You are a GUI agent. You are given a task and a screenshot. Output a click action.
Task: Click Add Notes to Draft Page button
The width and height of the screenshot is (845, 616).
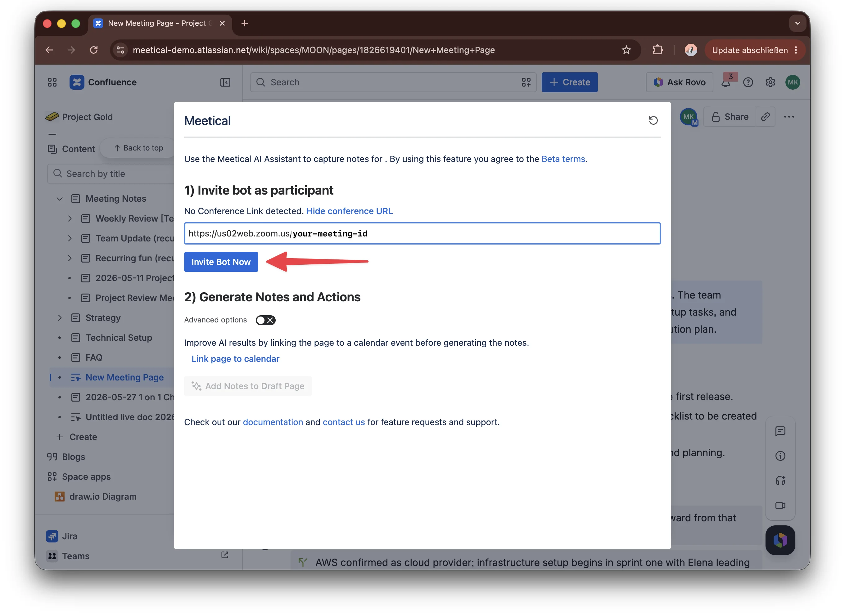pos(248,386)
